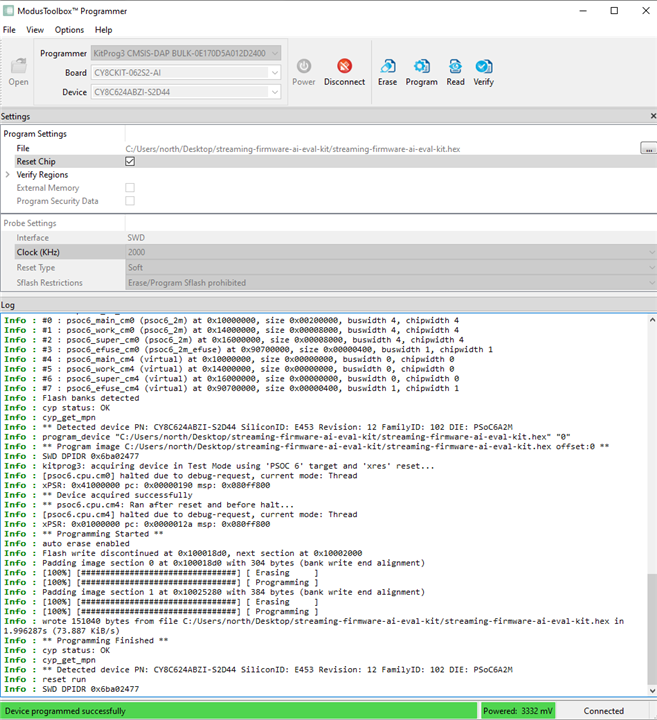Click the 'Programming Finished' log line

(x=105, y=641)
